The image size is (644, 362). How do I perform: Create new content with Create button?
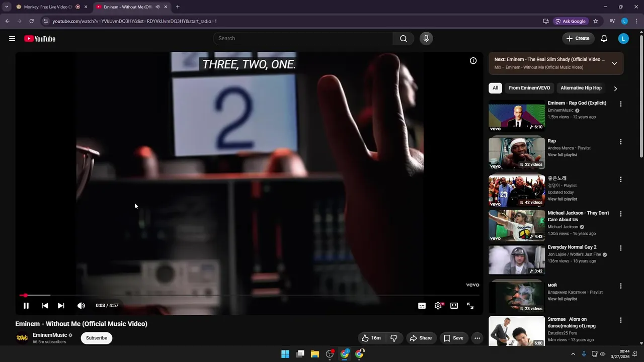(578, 39)
